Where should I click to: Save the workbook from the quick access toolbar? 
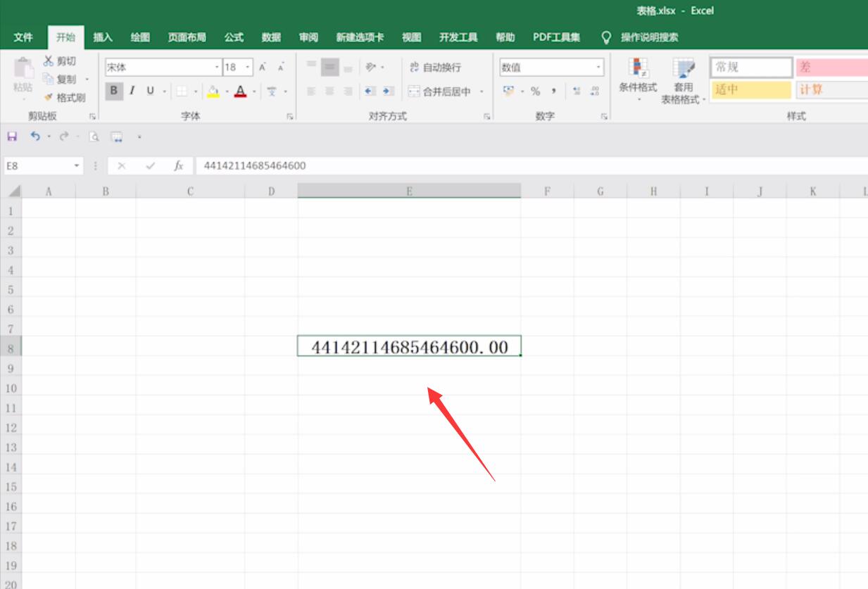pos(12,137)
